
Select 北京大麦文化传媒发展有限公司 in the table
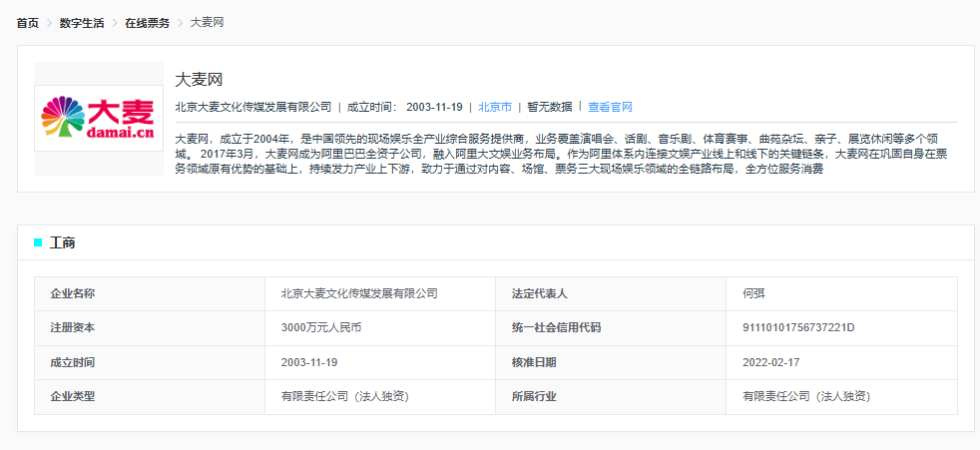[359, 293]
